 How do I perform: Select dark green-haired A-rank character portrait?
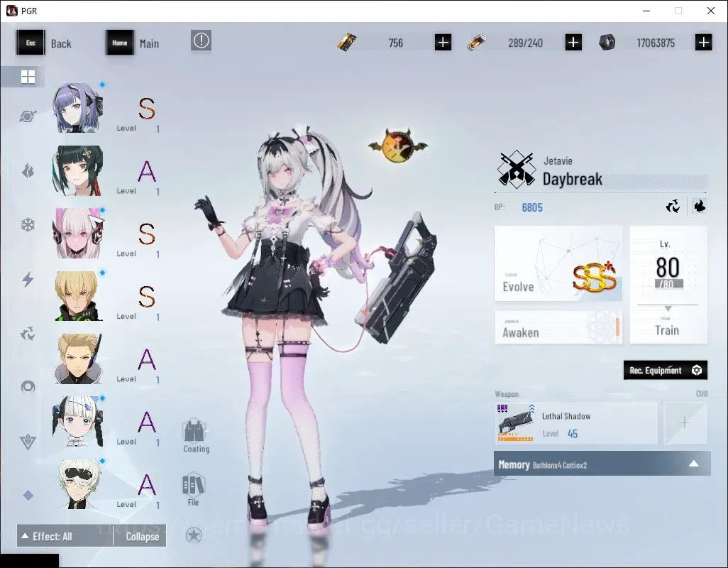point(77,170)
